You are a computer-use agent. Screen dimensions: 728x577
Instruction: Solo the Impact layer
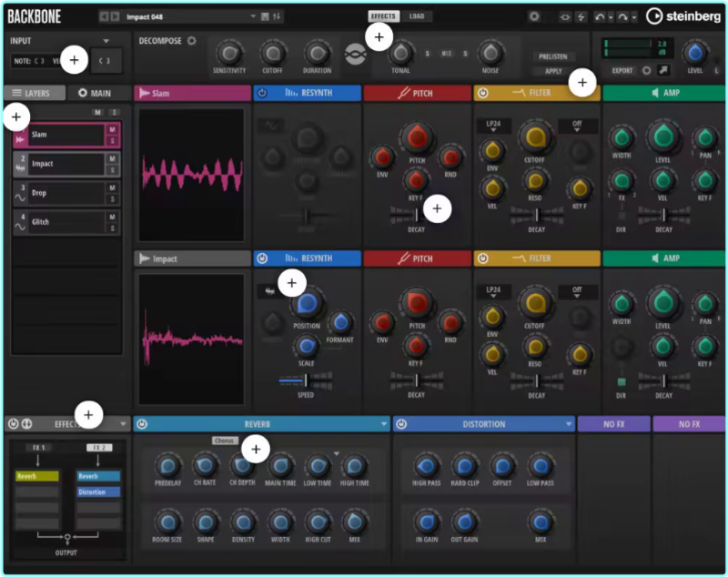click(x=112, y=170)
